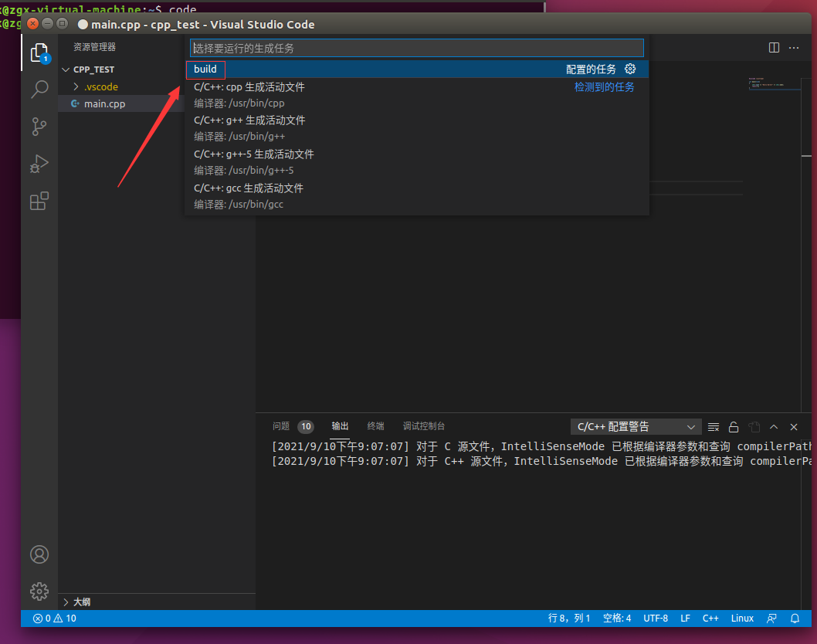Switch to the 调试控制台 tab

[x=424, y=426]
